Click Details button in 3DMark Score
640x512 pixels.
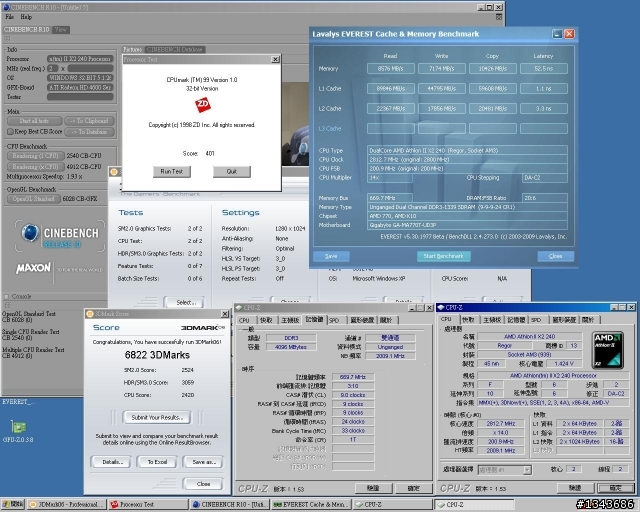click(x=111, y=462)
